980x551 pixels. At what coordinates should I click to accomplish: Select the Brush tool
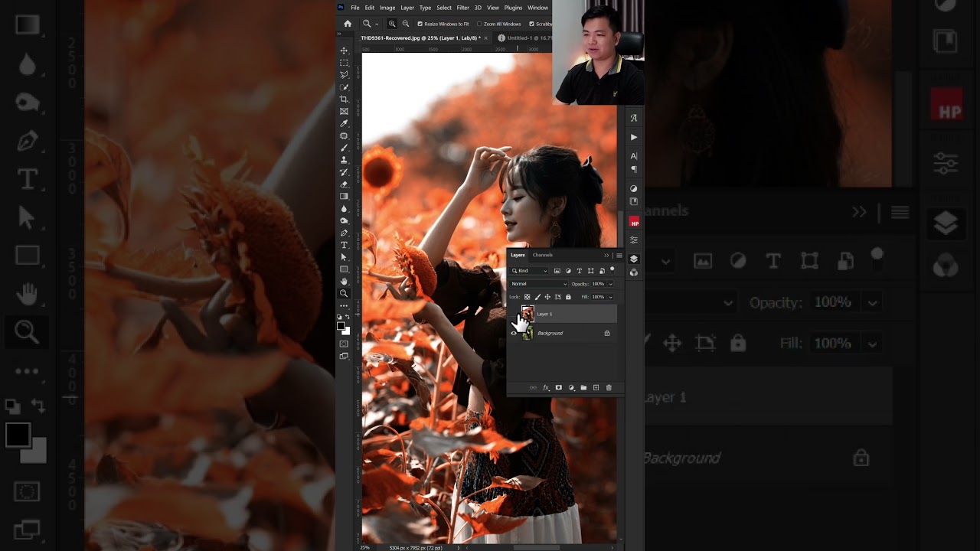pyautogui.click(x=344, y=148)
